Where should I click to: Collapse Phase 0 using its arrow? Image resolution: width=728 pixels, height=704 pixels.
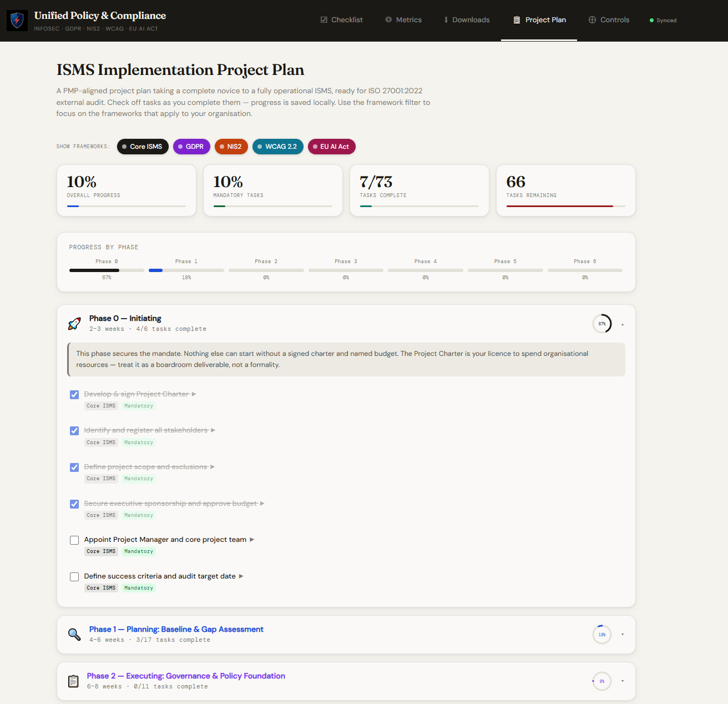pyautogui.click(x=623, y=324)
